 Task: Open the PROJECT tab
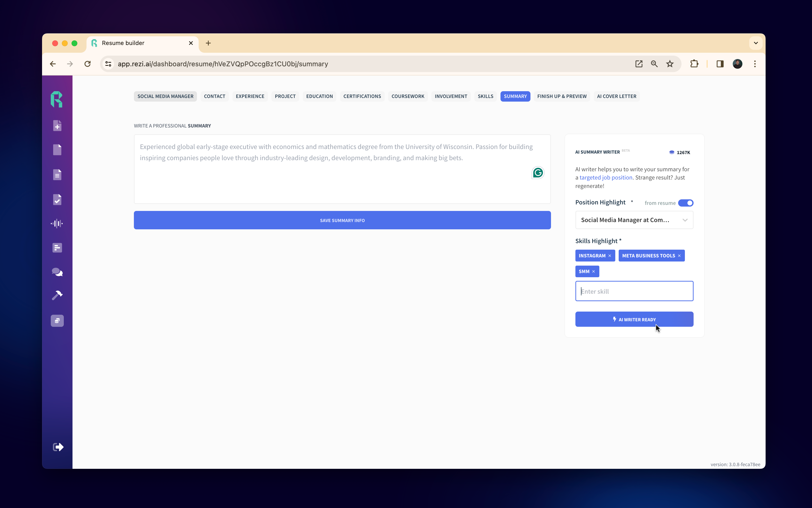285,97
